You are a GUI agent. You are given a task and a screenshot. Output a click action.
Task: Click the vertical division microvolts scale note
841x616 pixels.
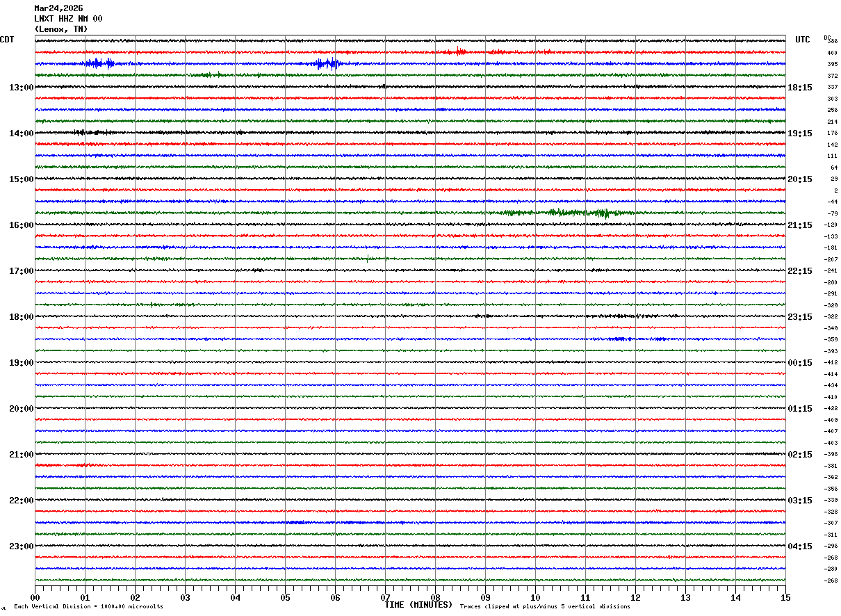89,607
